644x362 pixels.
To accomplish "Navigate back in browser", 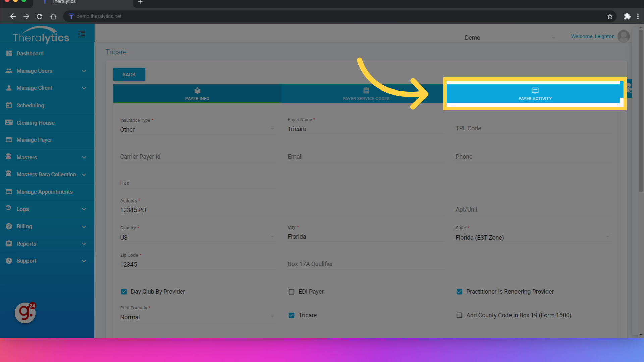I will click(13, 16).
